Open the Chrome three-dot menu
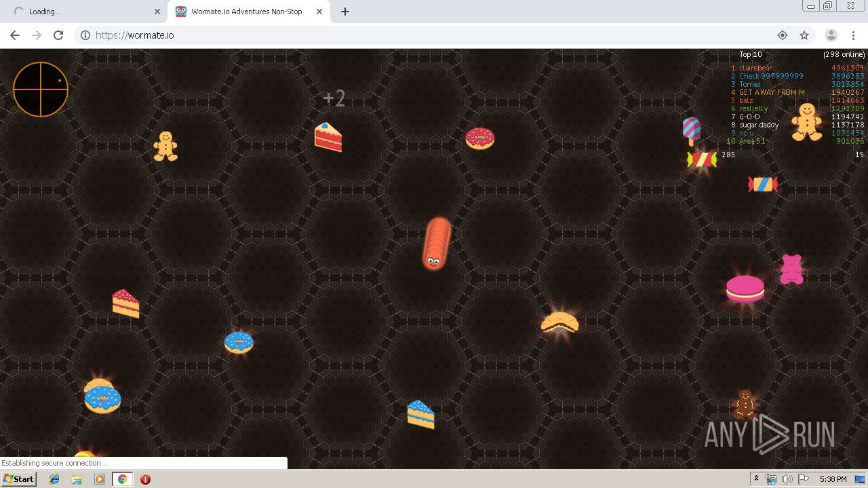Image resolution: width=868 pixels, height=488 pixels. point(853,35)
